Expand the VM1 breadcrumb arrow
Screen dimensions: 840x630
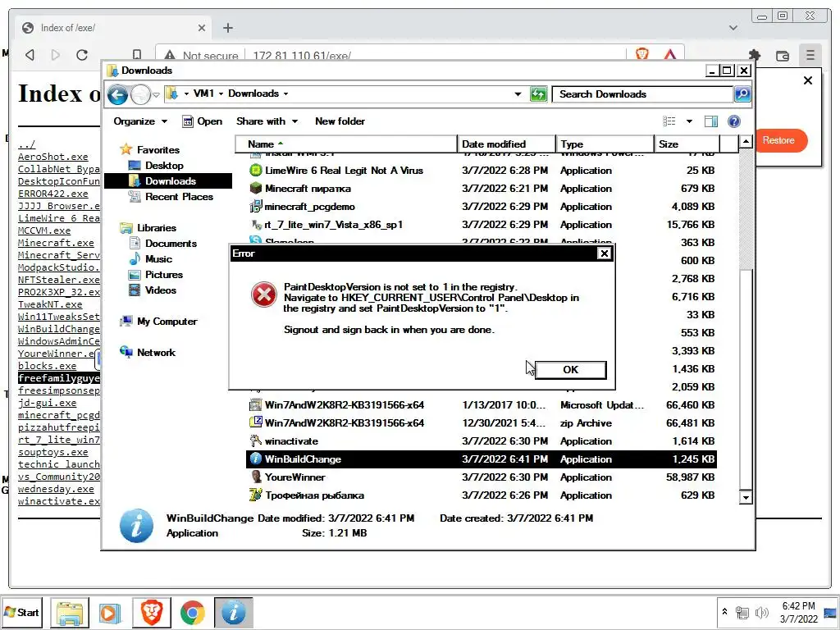coord(221,94)
